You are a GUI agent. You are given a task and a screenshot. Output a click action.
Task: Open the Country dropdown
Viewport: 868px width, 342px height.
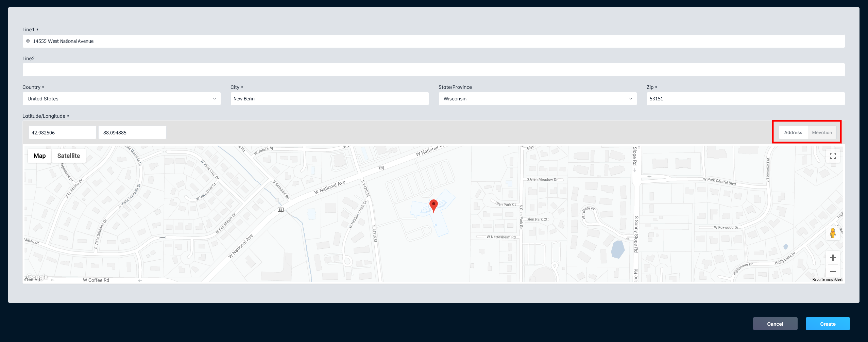[x=122, y=99]
